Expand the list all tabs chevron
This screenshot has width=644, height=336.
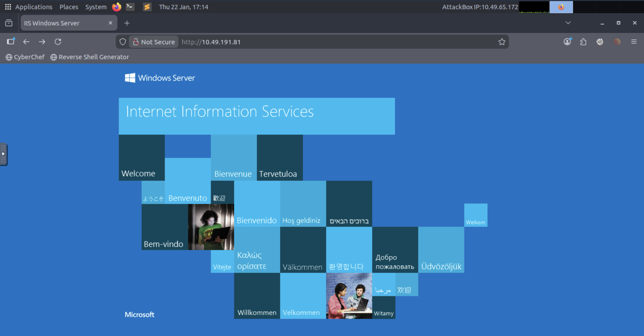[568, 23]
